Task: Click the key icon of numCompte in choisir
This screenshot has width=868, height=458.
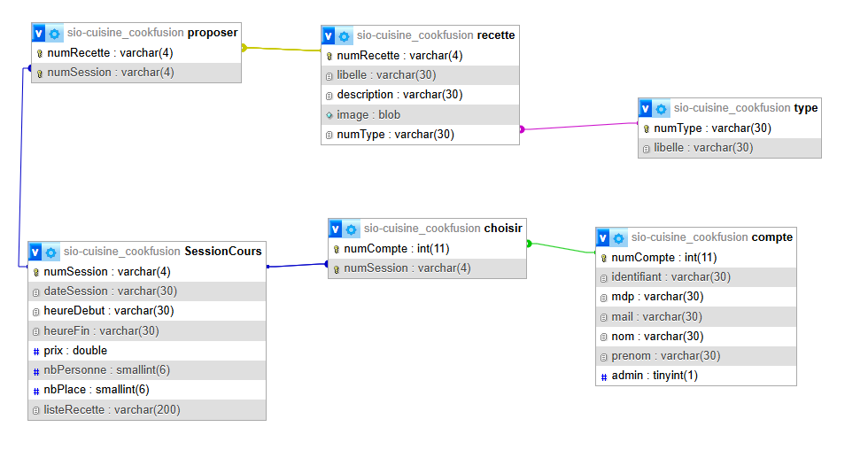Action: [x=337, y=250]
